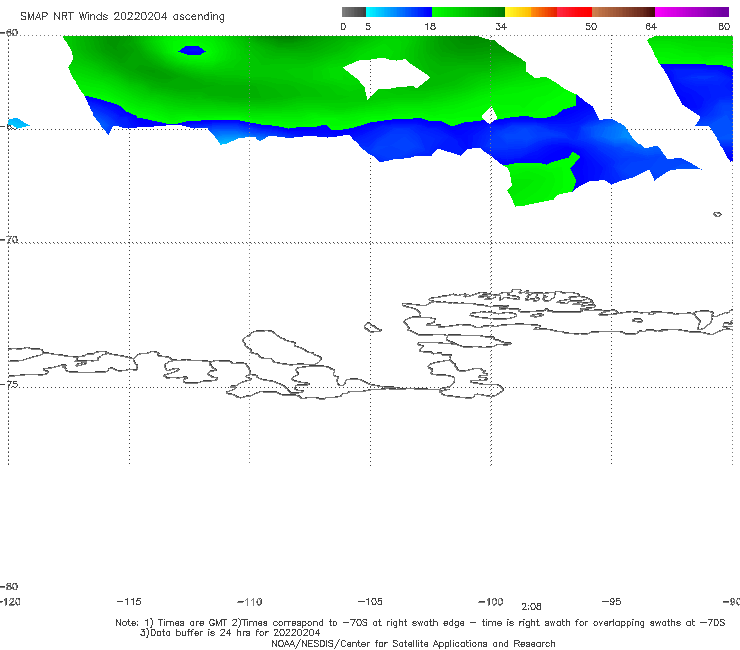The width and height of the screenshot is (740, 650).
Task: Click the longitude label '-110'
Action: coord(250,602)
